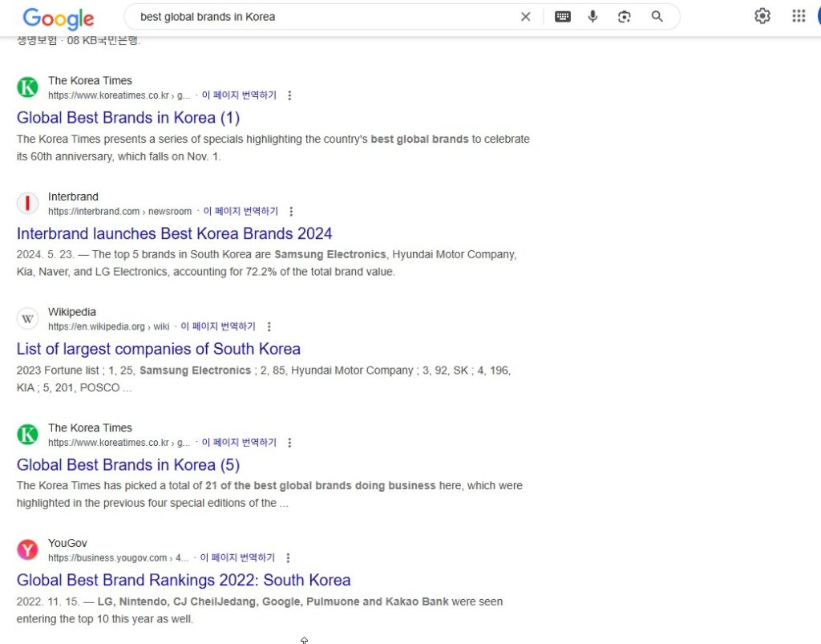The image size is (821, 644).
Task: Open more options for Interbrand result
Action: click(x=291, y=212)
